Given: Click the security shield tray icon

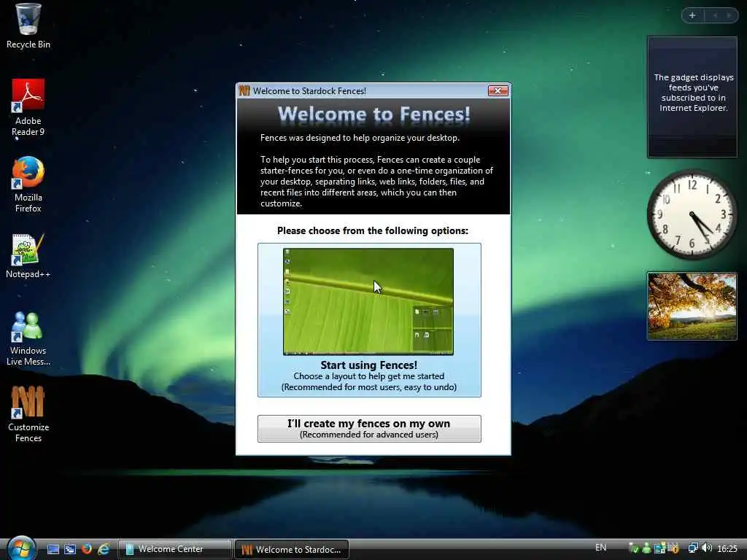Looking at the screenshot, I should 673,548.
